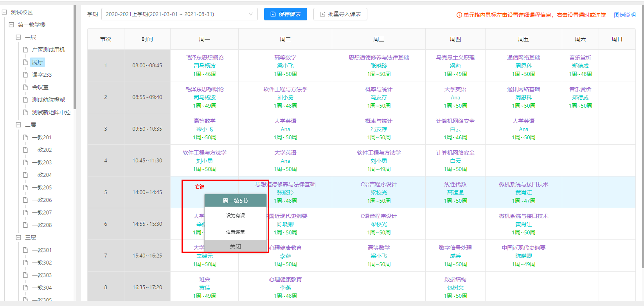Click the orange info icon before the hint text

click(459, 15)
